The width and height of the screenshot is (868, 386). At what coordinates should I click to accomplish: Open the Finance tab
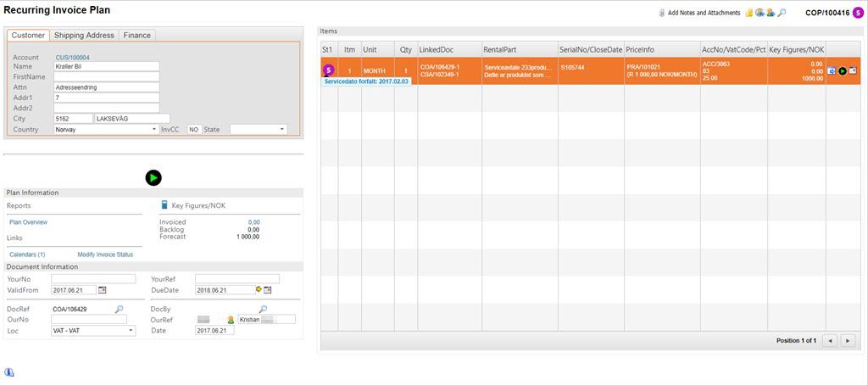pos(136,36)
